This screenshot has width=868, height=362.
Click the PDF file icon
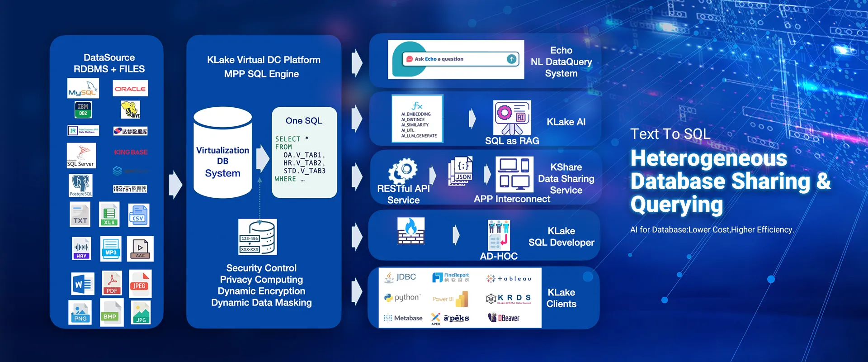[112, 283]
